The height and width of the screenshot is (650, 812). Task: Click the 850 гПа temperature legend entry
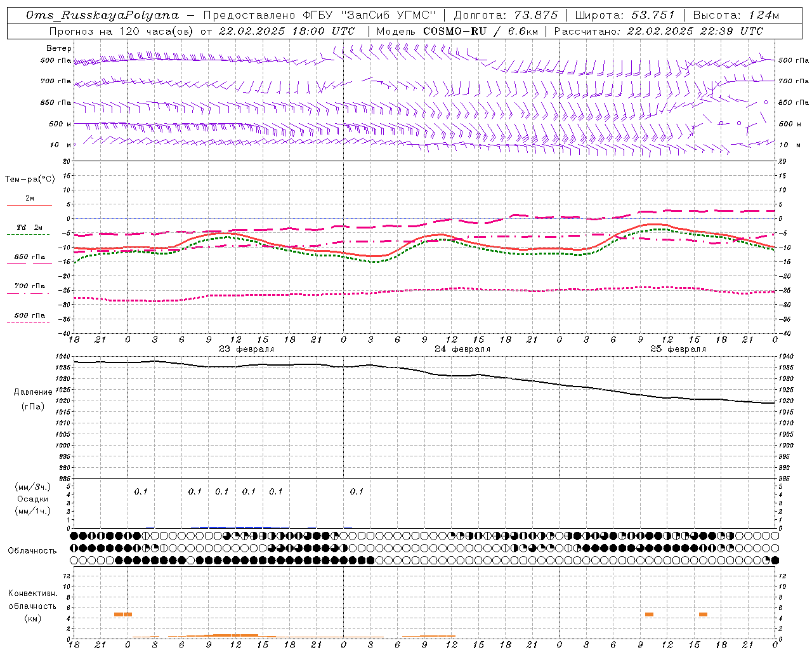(30, 257)
